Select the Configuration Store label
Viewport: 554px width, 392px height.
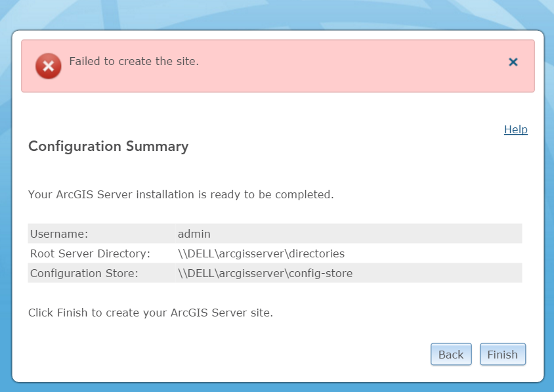click(84, 273)
